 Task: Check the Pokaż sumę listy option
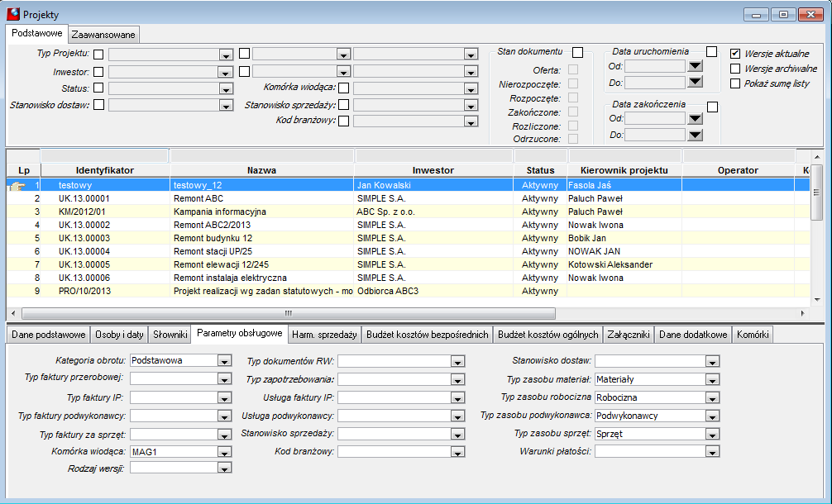point(735,83)
